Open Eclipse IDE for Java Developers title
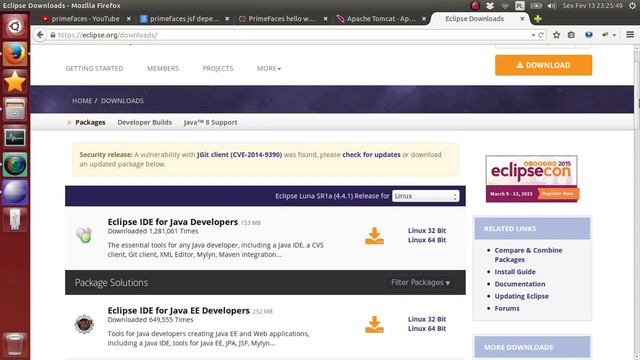640x360 pixels. click(173, 222)
